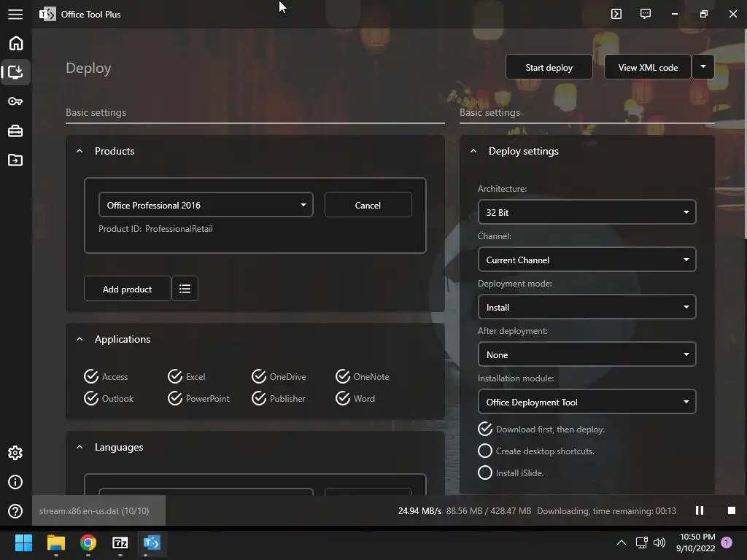Select left Basic settings tab header
Screen dimensions: 747x560
pos(96,112)
